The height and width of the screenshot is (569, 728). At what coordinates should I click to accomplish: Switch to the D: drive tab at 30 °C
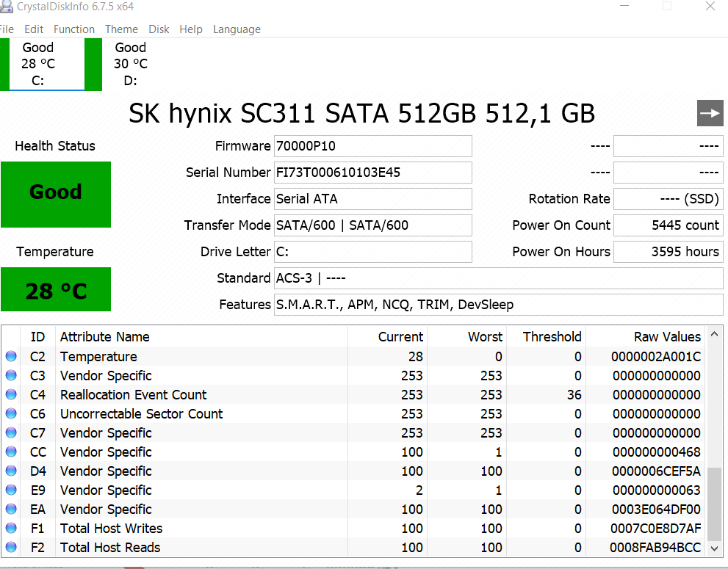pyautogui.click(x=131, y=64)
